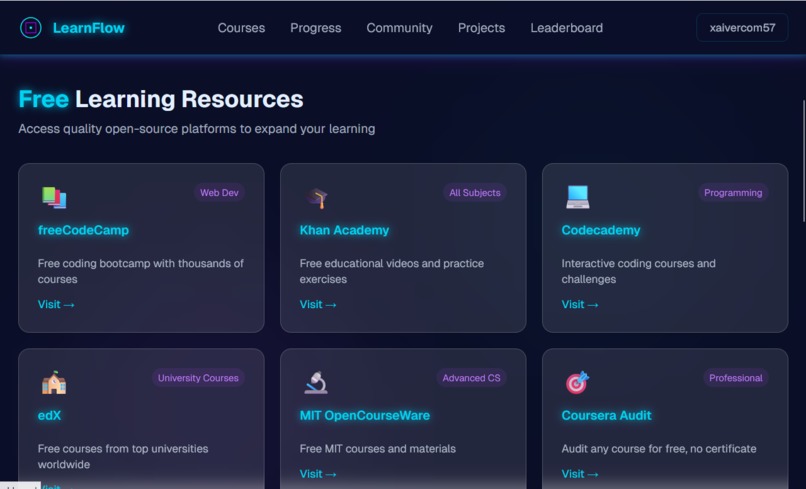Click the 'Access quality open-source platforms' subtitle
Viewport: 806px width, 489px height.
click(197, 129)
